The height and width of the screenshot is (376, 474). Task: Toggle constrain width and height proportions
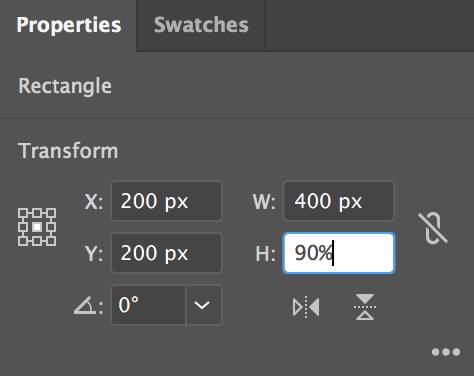pos(433,228)
